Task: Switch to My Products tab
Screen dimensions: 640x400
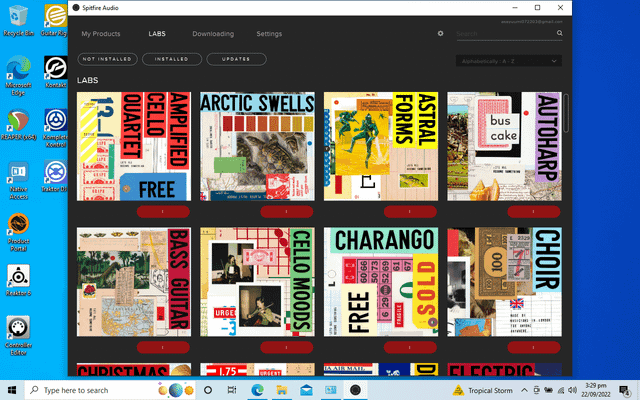Action: pyautogui.click(x=101, y=34)
